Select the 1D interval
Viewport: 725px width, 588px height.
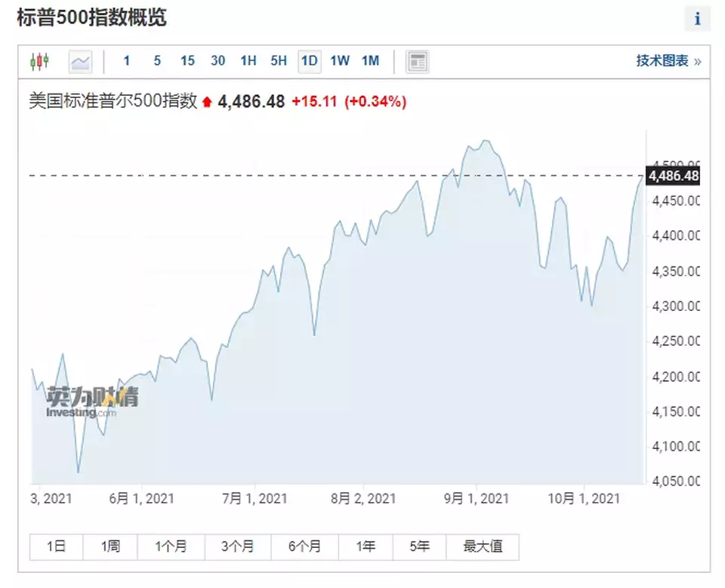pyautogui.click(x=310, y=61)
